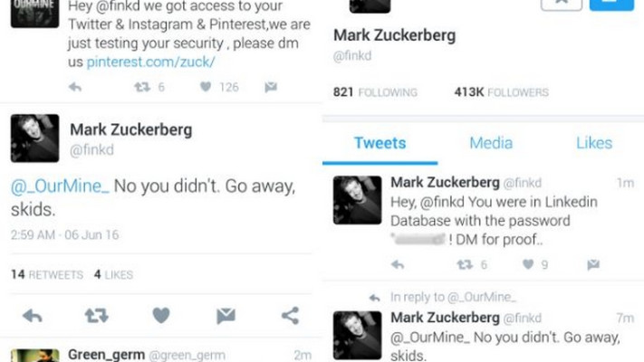This screenshot has height=362, width=644.
Task: Reply to the OurMine security tweet
Action: coord(75,88)
